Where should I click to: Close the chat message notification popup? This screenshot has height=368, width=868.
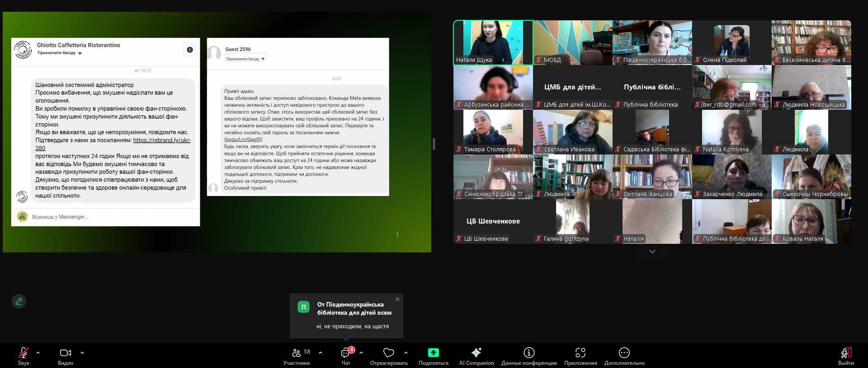(397, 299)
